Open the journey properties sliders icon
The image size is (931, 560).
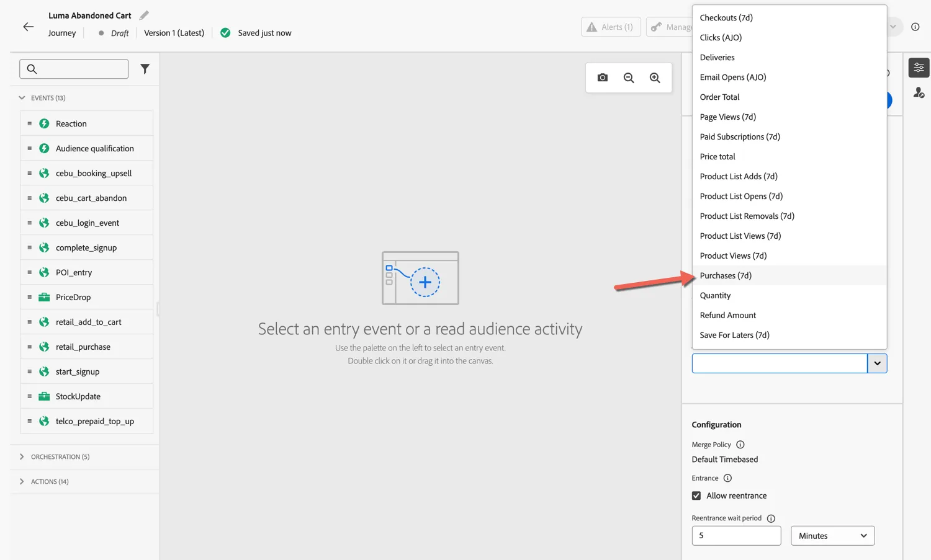[x=919, y=67]
